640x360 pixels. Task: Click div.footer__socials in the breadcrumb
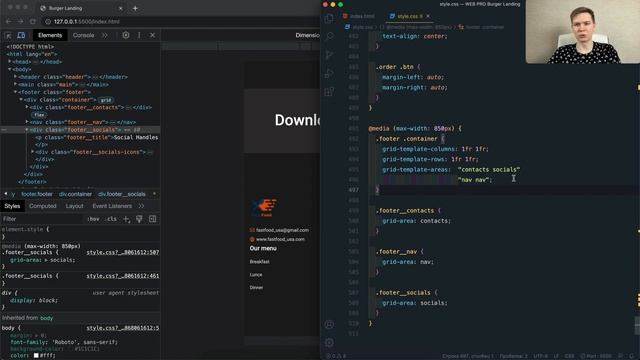click(x=122, y=194)
